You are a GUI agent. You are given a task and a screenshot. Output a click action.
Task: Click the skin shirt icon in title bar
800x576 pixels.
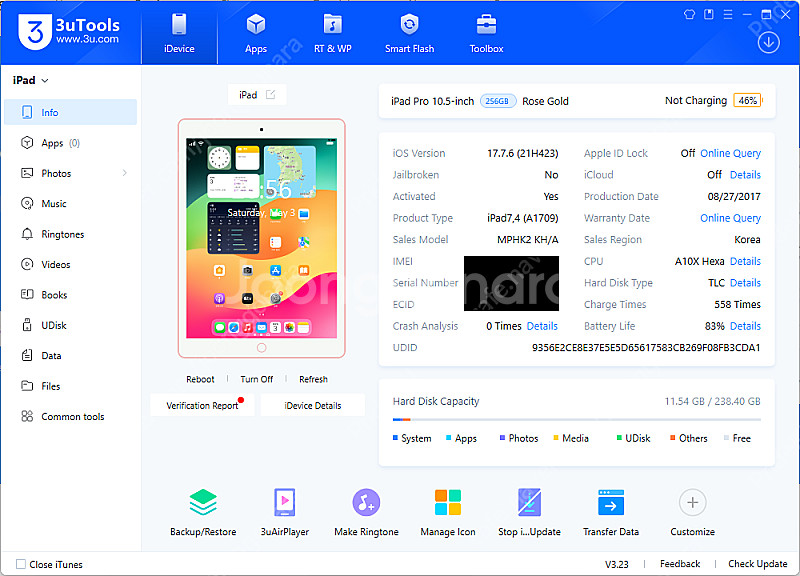coord(689,14)
